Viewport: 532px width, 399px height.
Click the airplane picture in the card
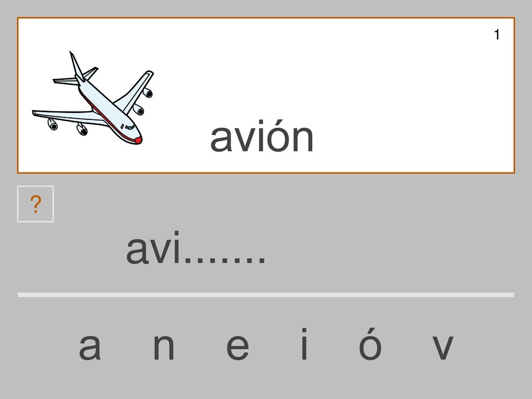(93, 98)
